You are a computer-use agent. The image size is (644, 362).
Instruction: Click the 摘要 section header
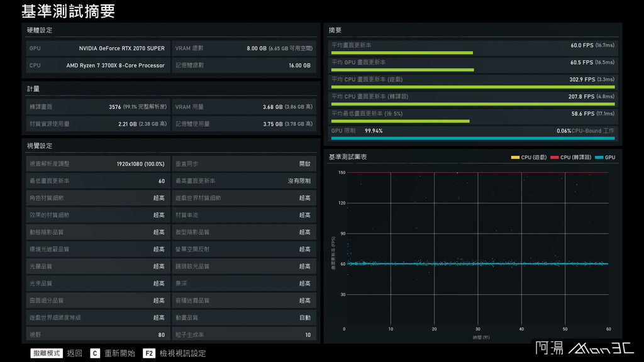[x=335, y=30]
